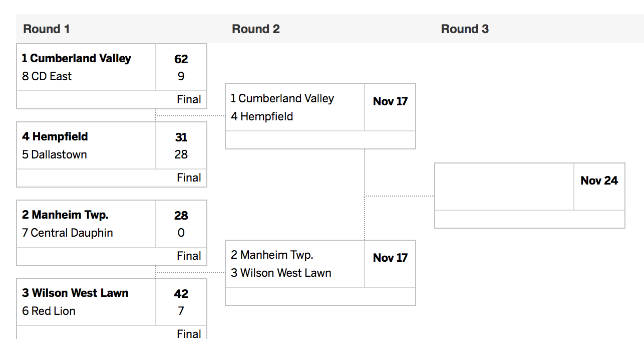Select 7 Central Dauphin team name

(68, 233)
